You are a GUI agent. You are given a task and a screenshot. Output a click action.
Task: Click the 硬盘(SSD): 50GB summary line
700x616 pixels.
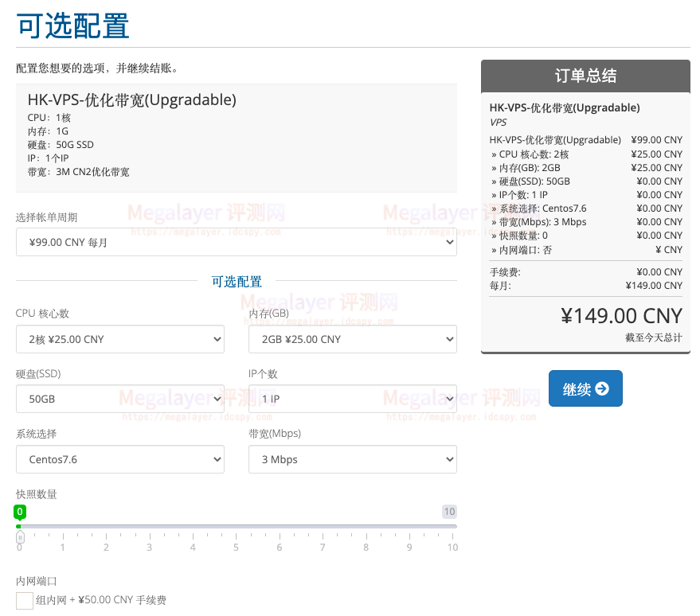(585, 181)
